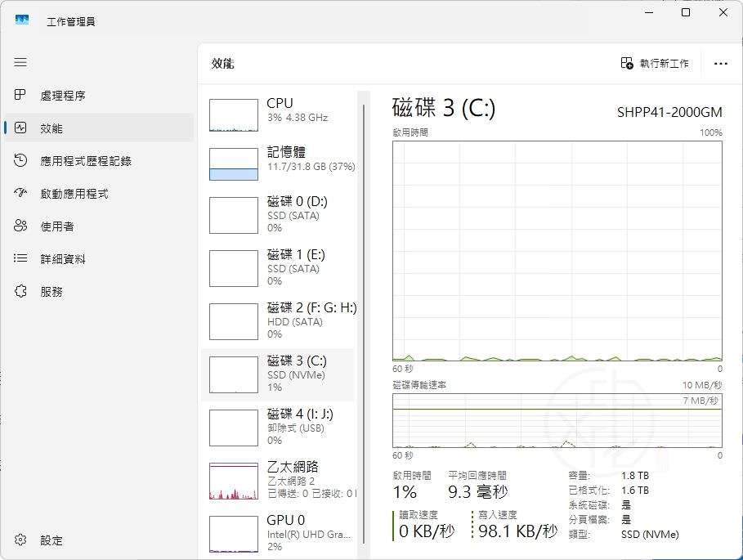Click the 應用程式歷程記錄 clock icon
The image size is (743, 560).
[20, 160]
